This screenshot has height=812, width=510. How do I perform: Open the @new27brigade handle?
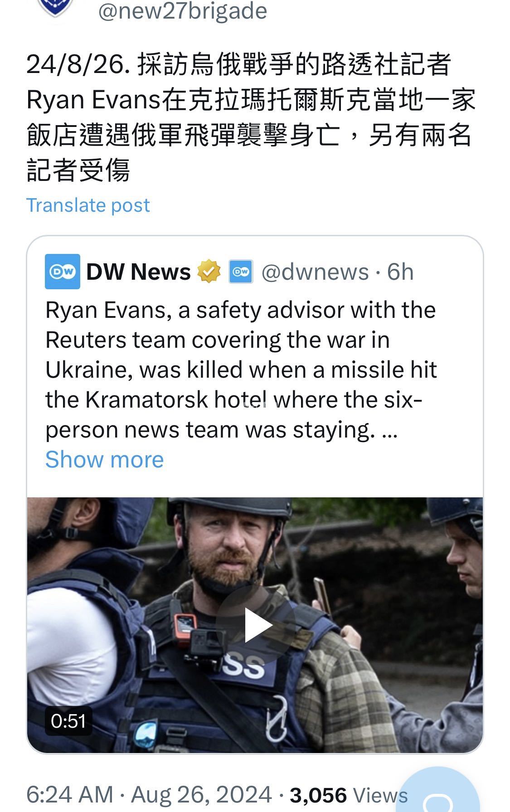click(183, 11)
